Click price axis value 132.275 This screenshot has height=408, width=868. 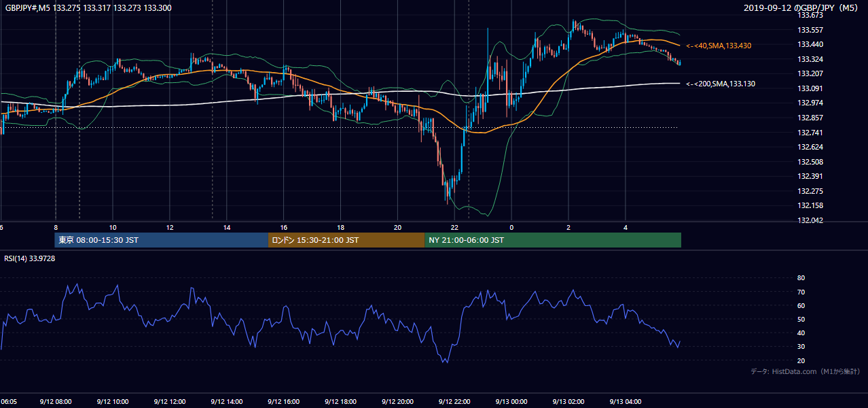[810, 191]
